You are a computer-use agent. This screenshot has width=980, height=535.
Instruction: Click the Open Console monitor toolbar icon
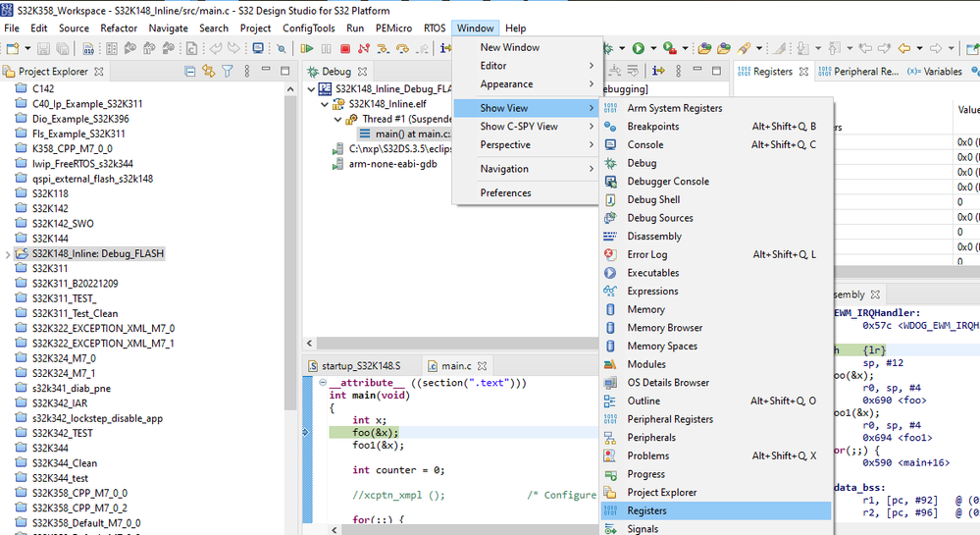click(x=257, y=48)
